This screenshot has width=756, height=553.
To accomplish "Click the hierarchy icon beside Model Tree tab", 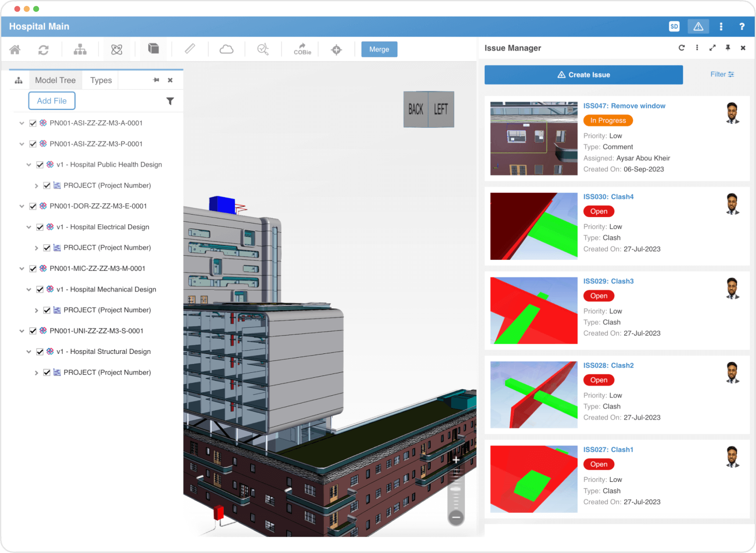I will 19,80.
